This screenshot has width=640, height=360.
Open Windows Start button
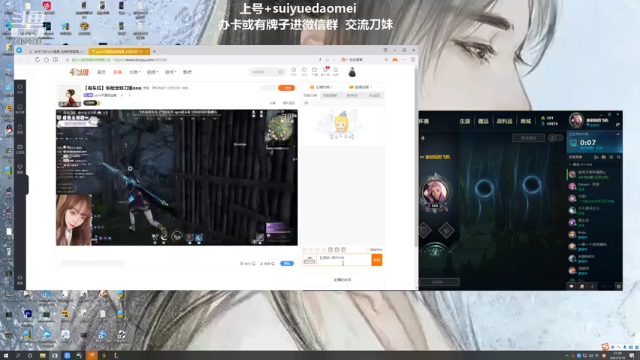pyautogui.click(x=6, y=356)
